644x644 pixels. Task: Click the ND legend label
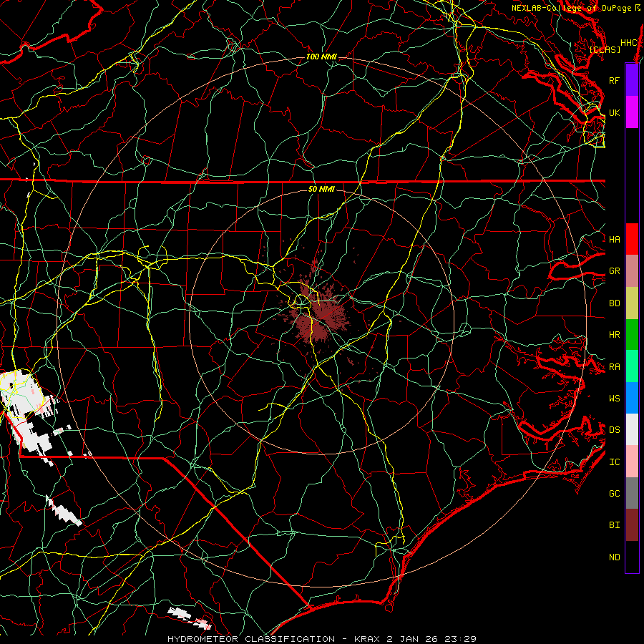[x=614, y=557]
